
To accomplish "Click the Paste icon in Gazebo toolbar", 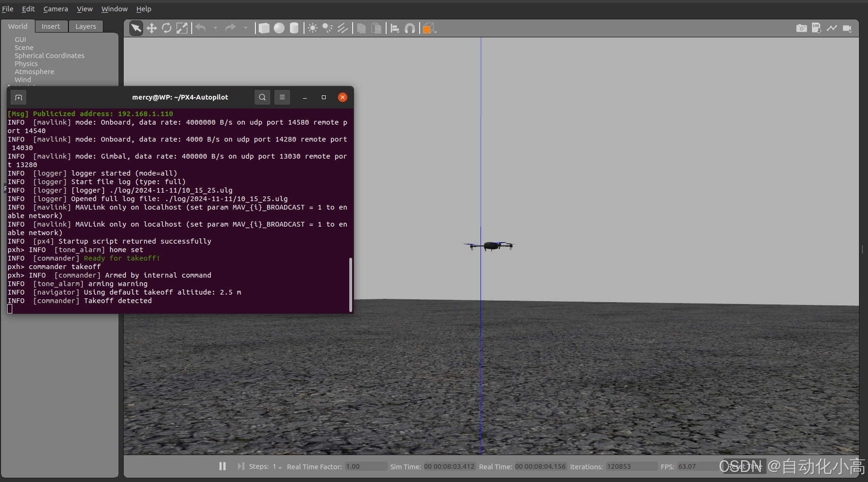I will 377,28.
